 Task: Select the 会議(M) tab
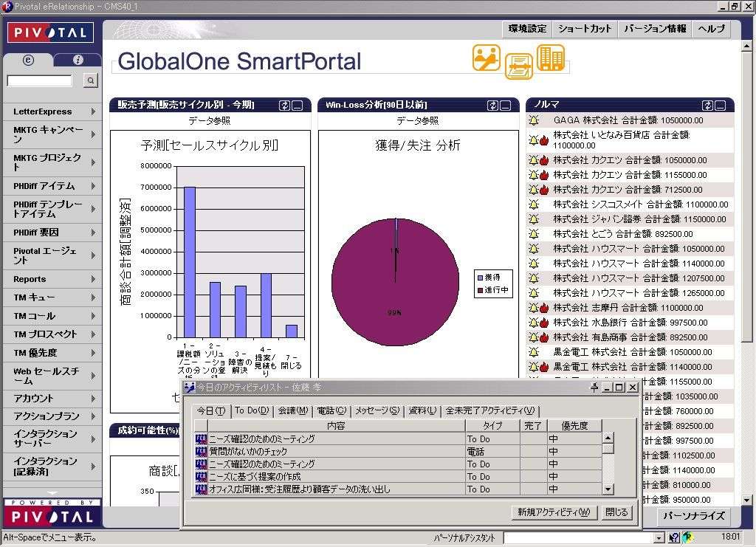pyautogui.click(x=293, y=410)
